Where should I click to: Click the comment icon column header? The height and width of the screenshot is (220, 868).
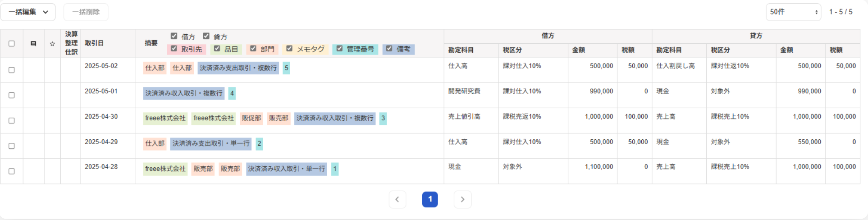(x=33, y=44)
